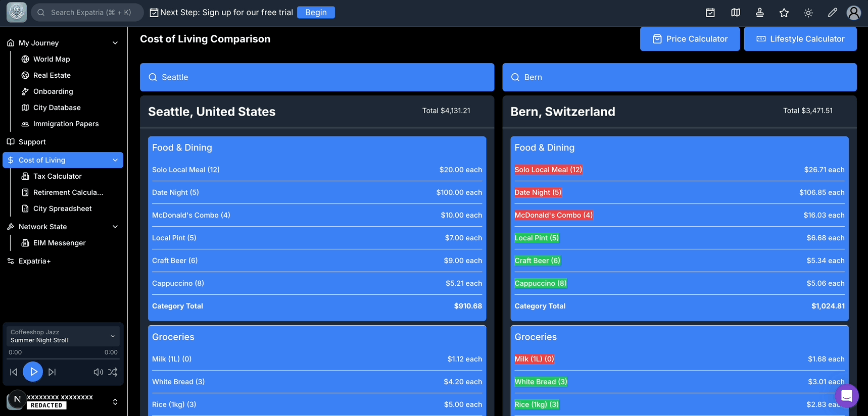Go to City Database
868x416 pixels.
point(57,108)
